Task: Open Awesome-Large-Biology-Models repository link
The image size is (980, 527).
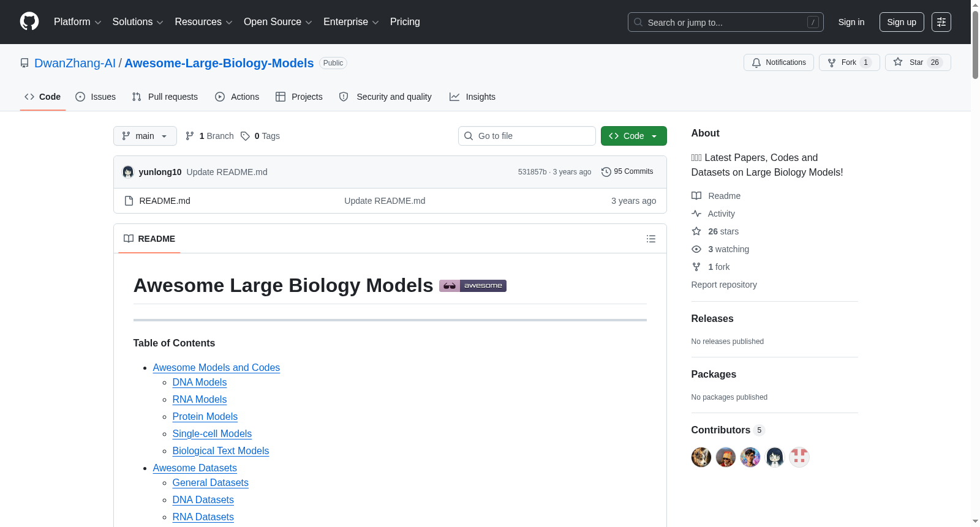Action: (x=219, y=63)
